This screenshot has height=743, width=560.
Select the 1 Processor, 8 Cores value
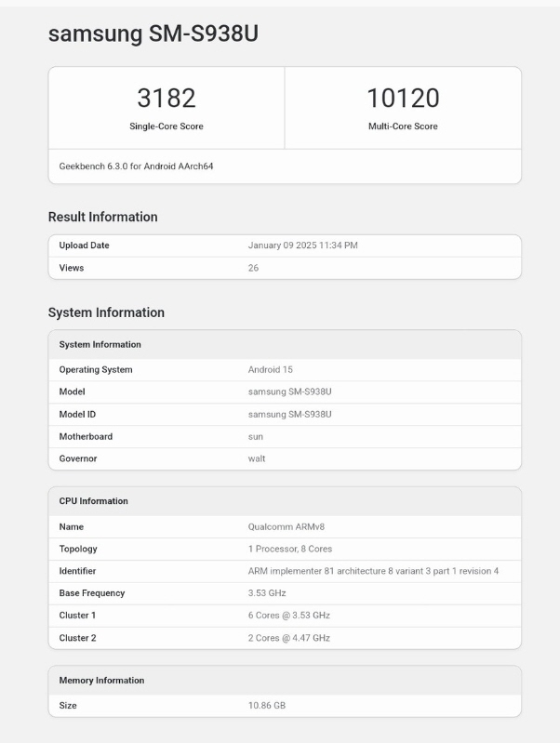(x=289, y=549)
